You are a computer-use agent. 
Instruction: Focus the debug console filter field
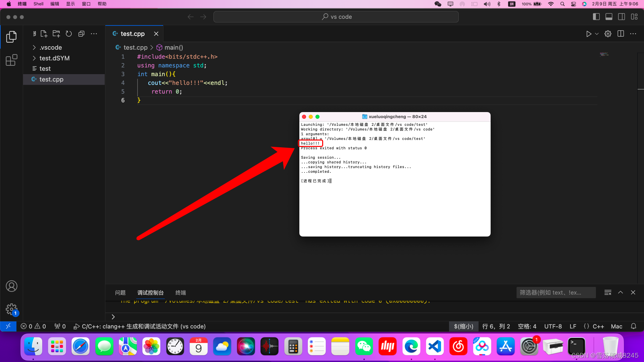tap(556, 293)
